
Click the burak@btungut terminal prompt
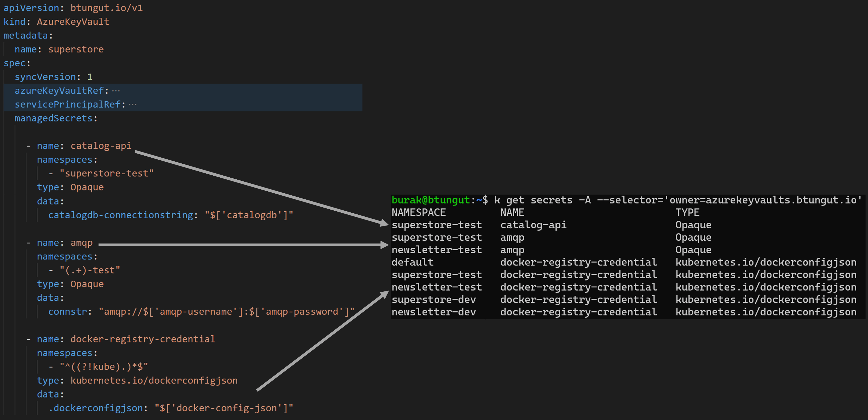click(430, 200)
